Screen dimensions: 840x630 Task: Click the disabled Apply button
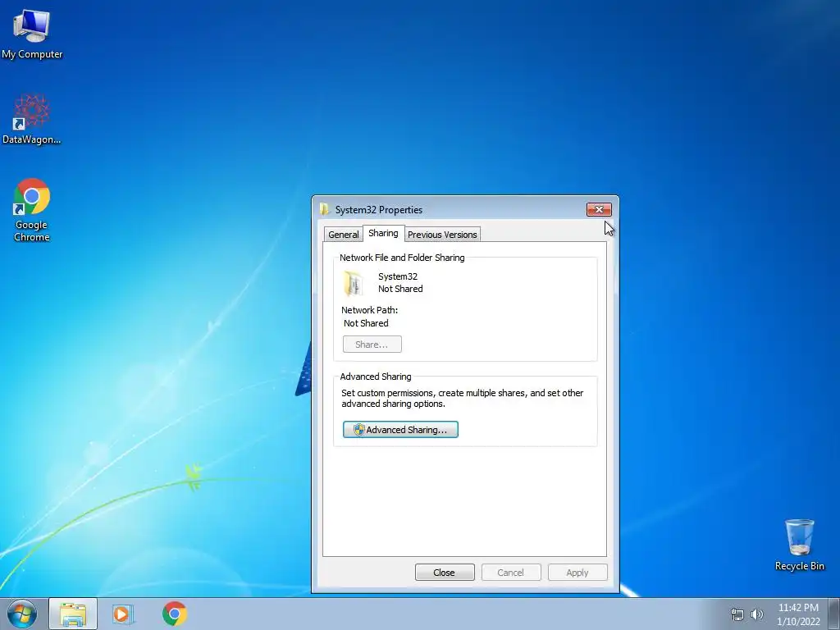(x=577, y=572)
